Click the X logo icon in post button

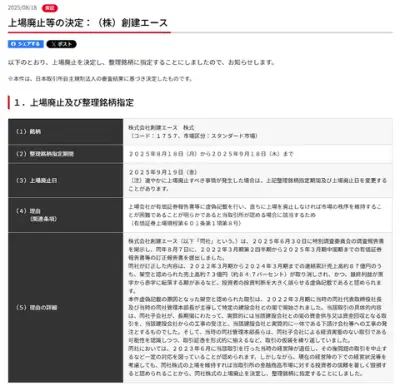point(54,44)
